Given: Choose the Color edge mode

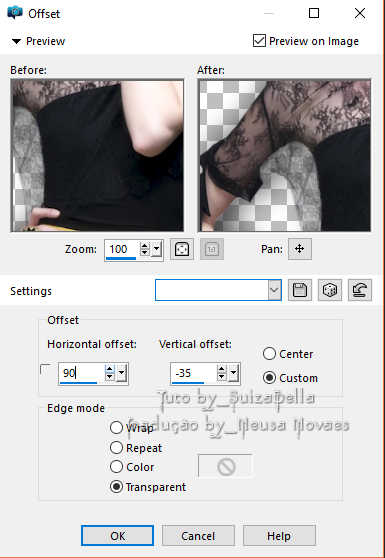Looking at the screenshot, I should [116, 467].
